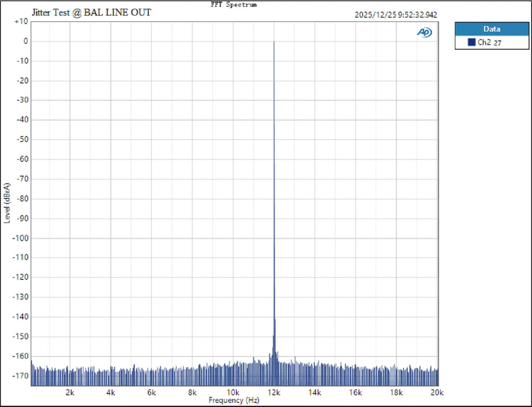This screenshot has height=407, width=532.
Task: Click the -120 tick on the level axis
Action: click(21, 277)
